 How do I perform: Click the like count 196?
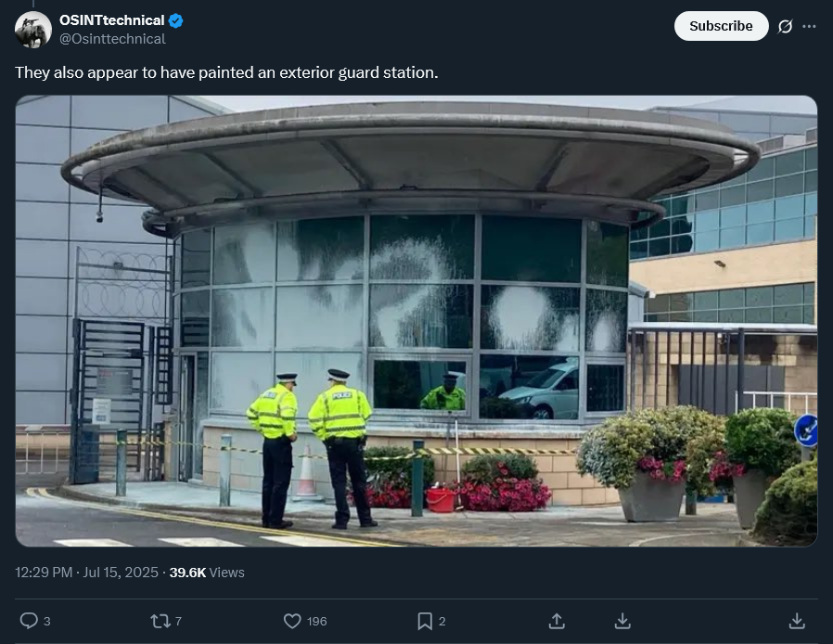click(316, 621)
